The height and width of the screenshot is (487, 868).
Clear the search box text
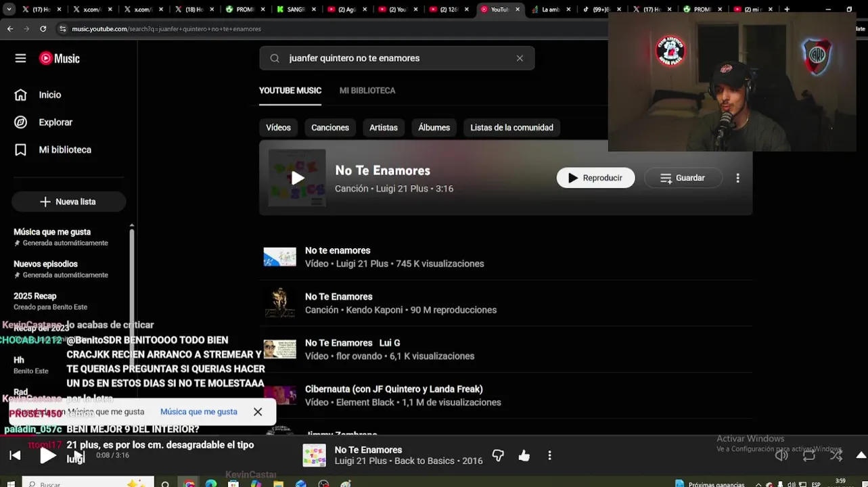click(520, 58)
